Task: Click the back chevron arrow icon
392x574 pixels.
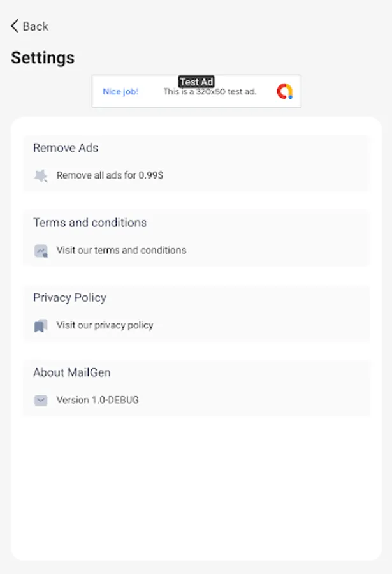Action: tap(15, 26)
